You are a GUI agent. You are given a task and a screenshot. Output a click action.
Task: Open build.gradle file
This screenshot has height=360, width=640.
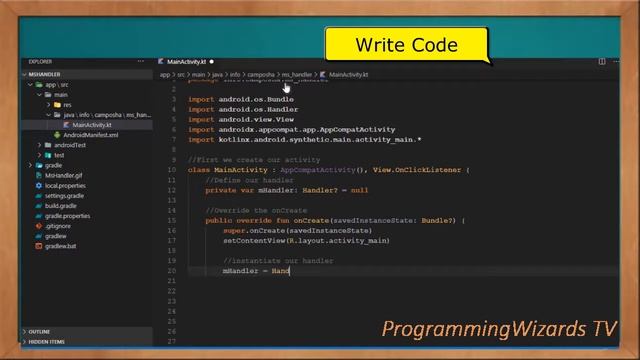click(x=60, y=206)
